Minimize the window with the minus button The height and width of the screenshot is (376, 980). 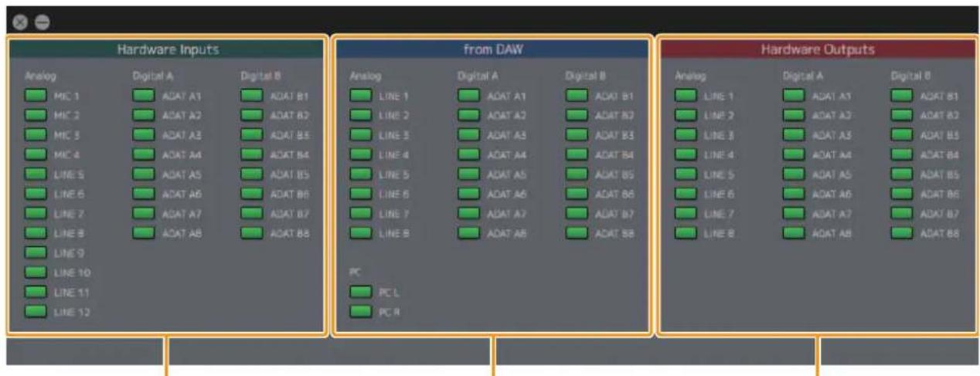[42, 22]
